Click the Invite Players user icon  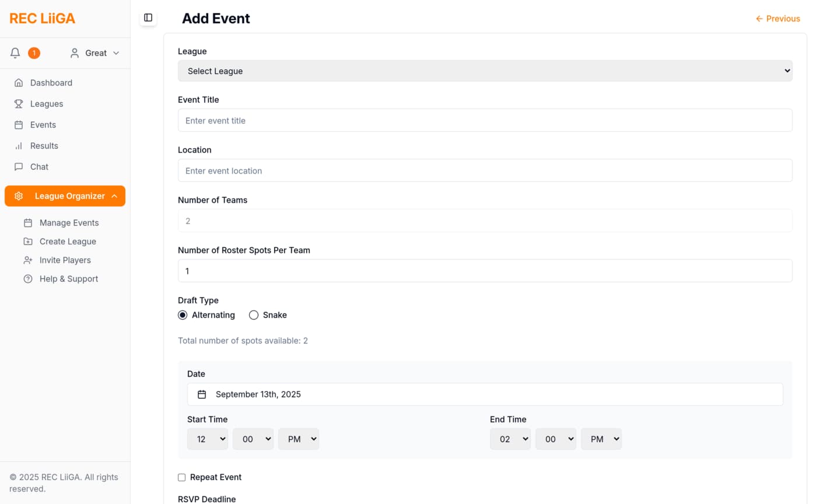coord(28,260)
